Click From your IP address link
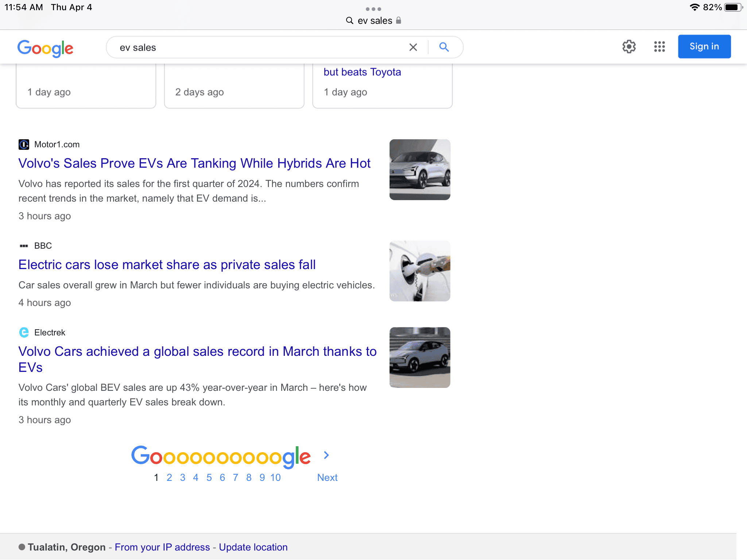Screen dimensions: 747x560 162,547
